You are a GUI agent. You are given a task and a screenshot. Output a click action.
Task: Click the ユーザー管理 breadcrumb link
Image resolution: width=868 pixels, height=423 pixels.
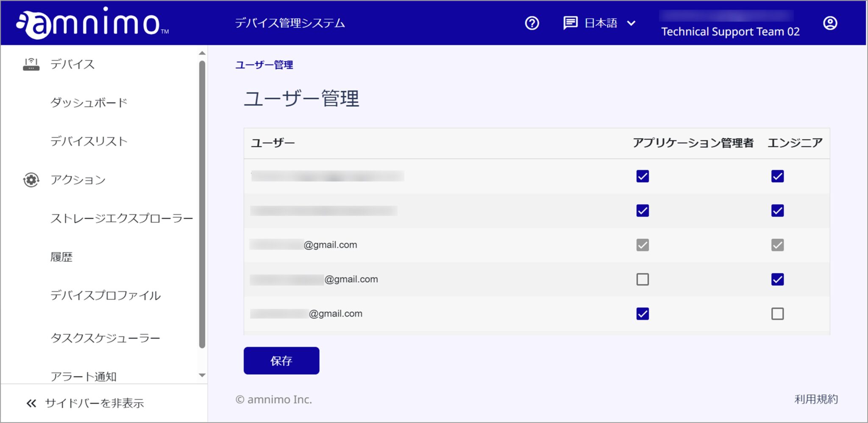[265, 65]
